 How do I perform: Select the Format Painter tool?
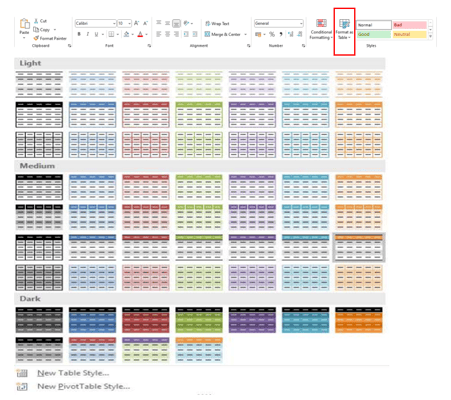pos(50,38)
